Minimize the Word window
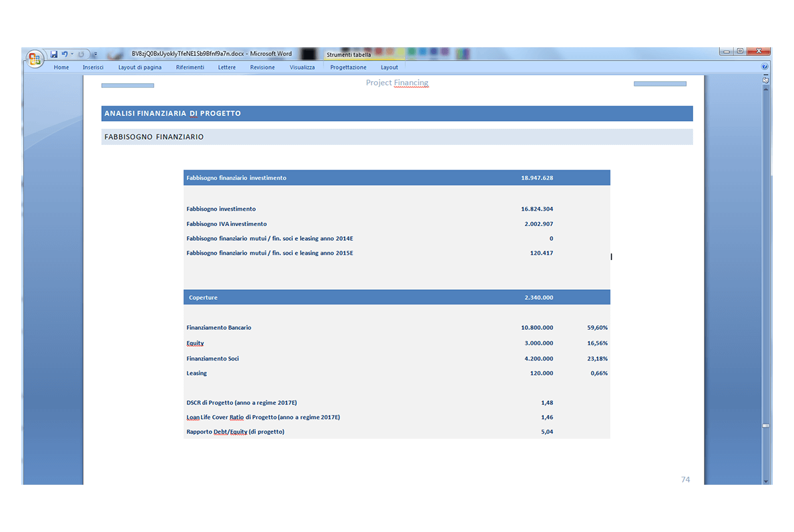794x532 pixels. (x=726, y=51)
